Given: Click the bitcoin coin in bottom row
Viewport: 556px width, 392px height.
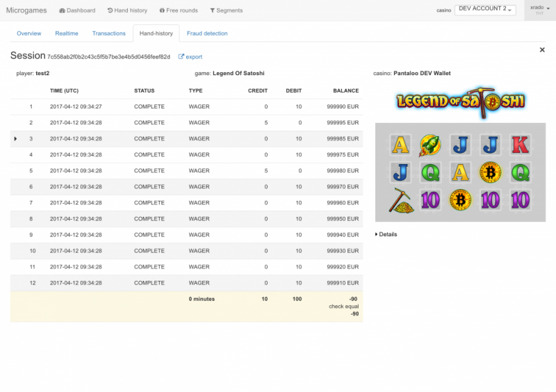Looking at the screenshot, I should (x=460, y=200).
